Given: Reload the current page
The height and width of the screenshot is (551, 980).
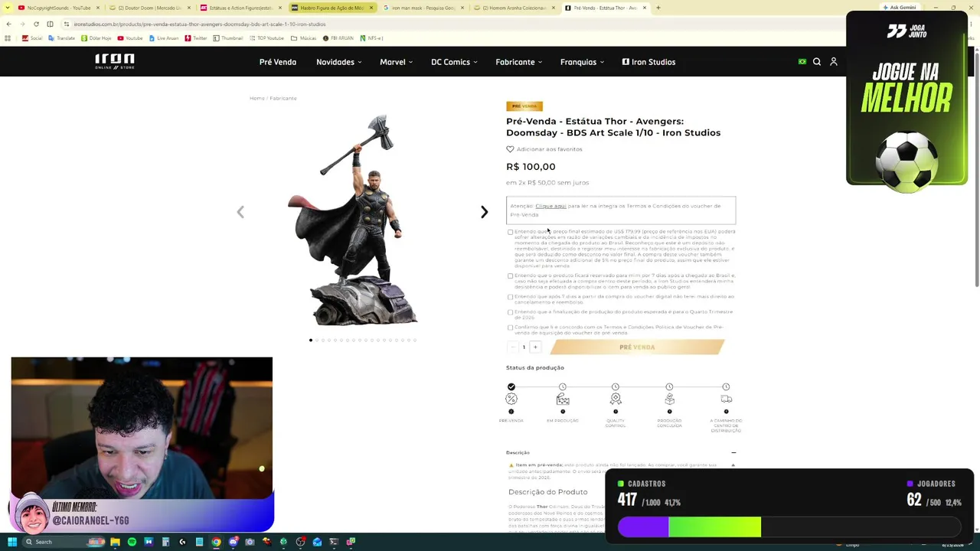Looking at the screenshot, I should pos(36,24).
